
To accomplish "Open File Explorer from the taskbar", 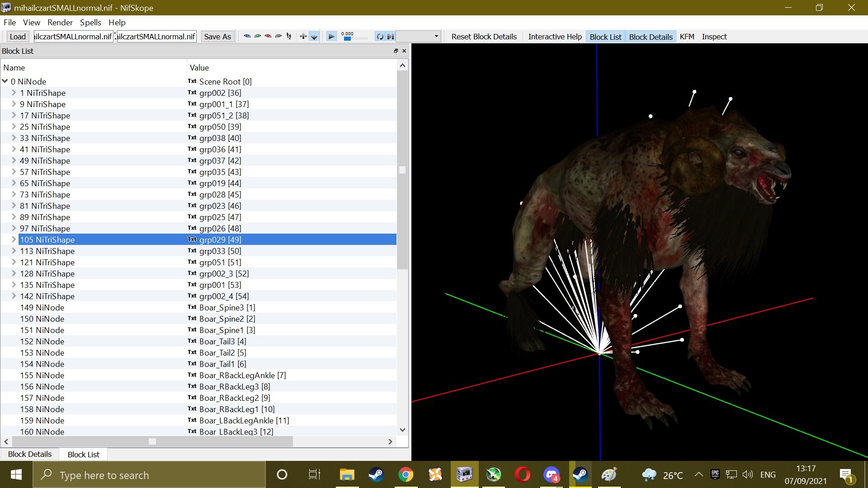I will click(347, 474).
